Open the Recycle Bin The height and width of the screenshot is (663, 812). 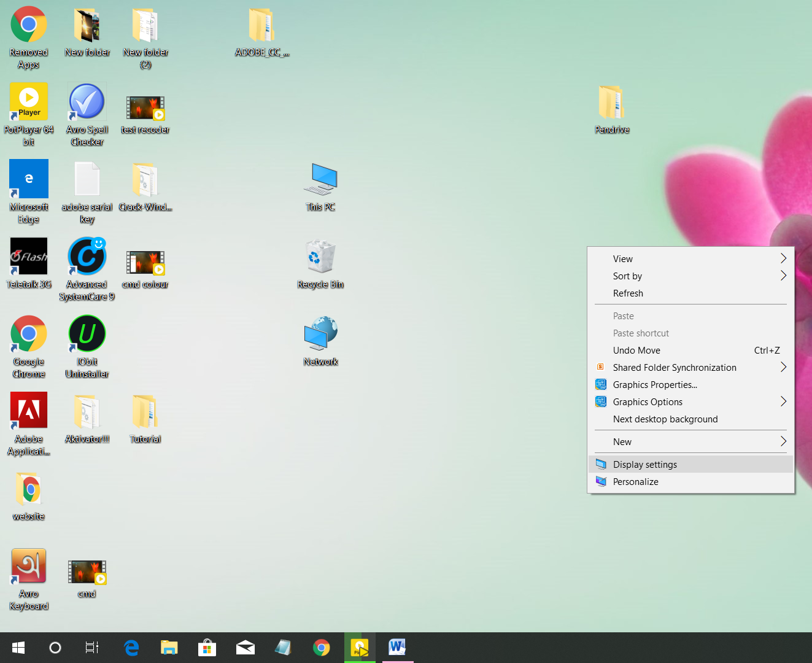pyautogui.click(x=320, y=257)
